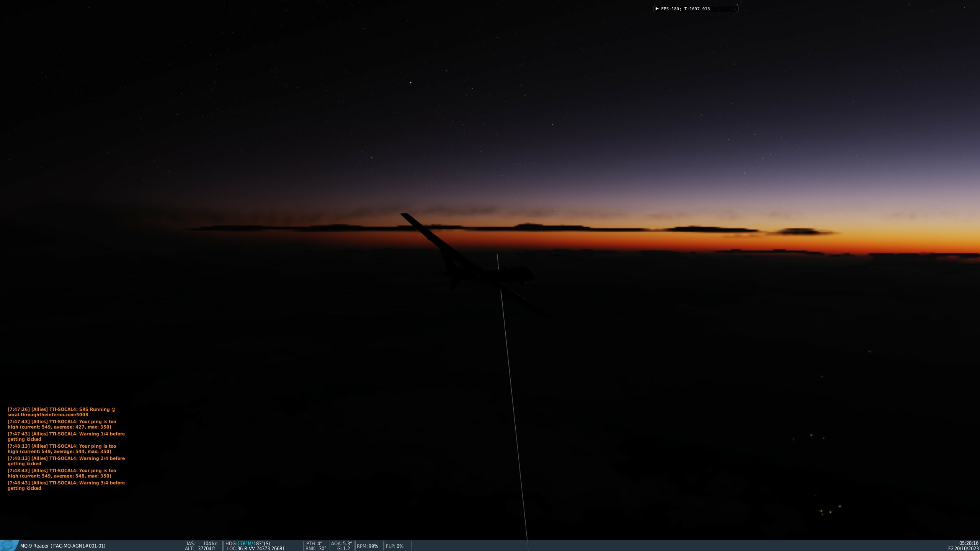The height and width of the screenshot is (551, 980).
Task: Click the SRS Running chat message
Action: 62,412
